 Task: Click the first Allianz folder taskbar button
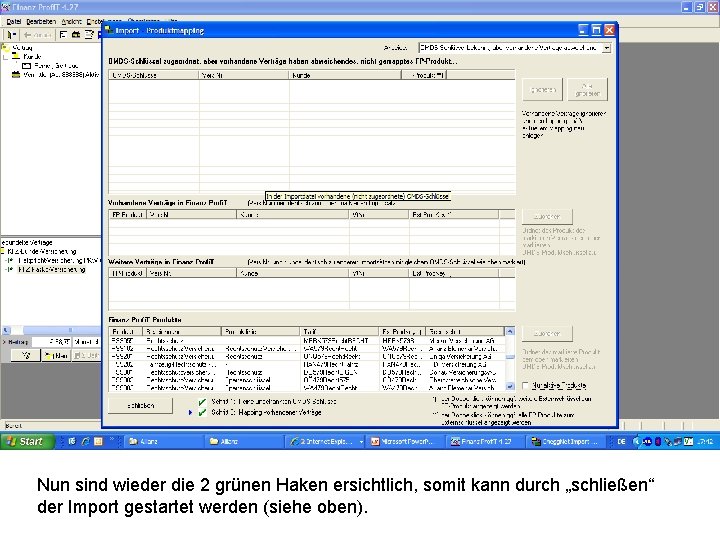pyautogui.click(x=165, y=441)
